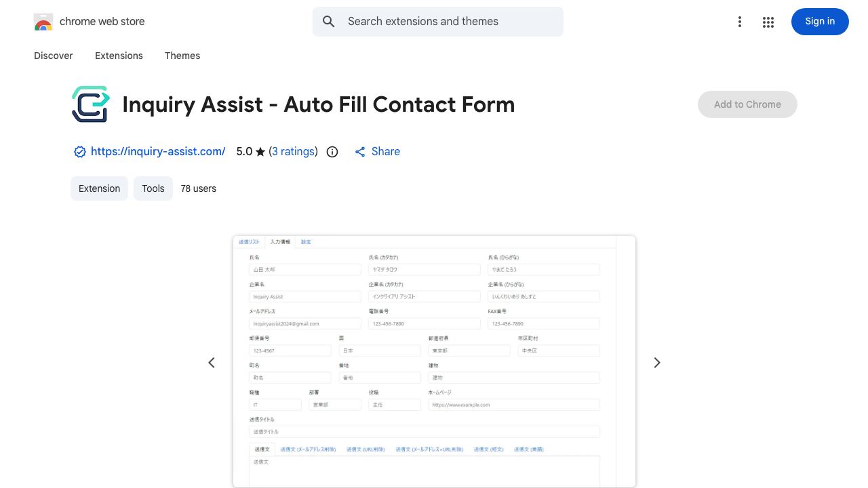The width and height of the screenshot is (868, 488).
Task: Select the Tools category chip
Action: click(153, 188)
